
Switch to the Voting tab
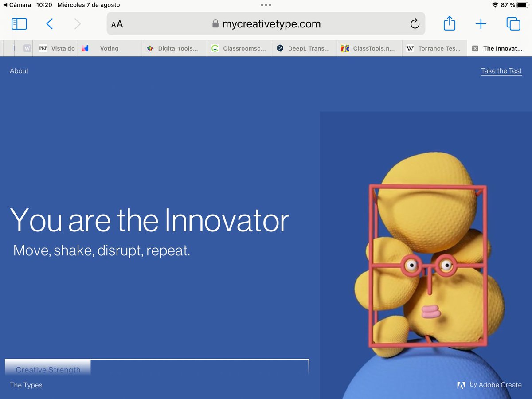click(x=110, y=48)
